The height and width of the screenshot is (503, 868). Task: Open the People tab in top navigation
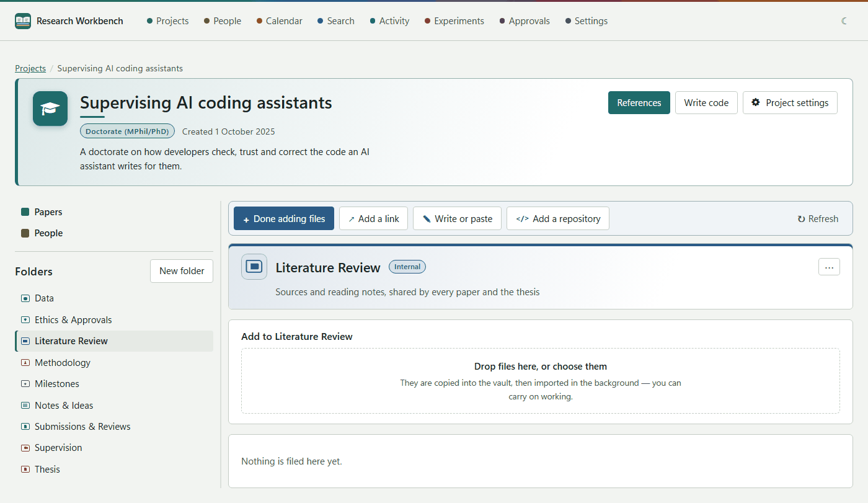click(x=223, y=21)
